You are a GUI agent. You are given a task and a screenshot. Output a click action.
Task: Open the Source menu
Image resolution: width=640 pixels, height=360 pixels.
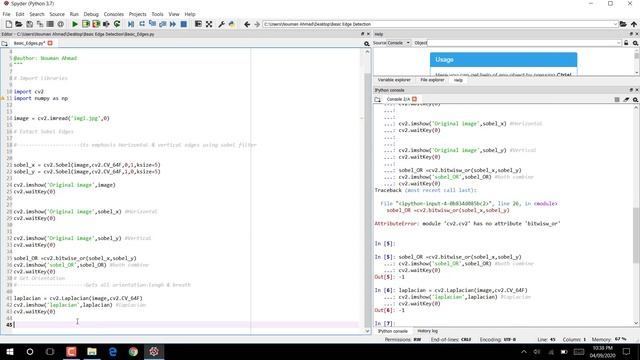point(57,14)
